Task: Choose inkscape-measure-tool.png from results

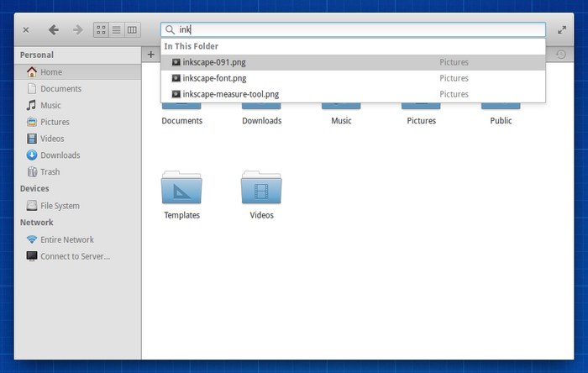Action: tap(230, 94)
